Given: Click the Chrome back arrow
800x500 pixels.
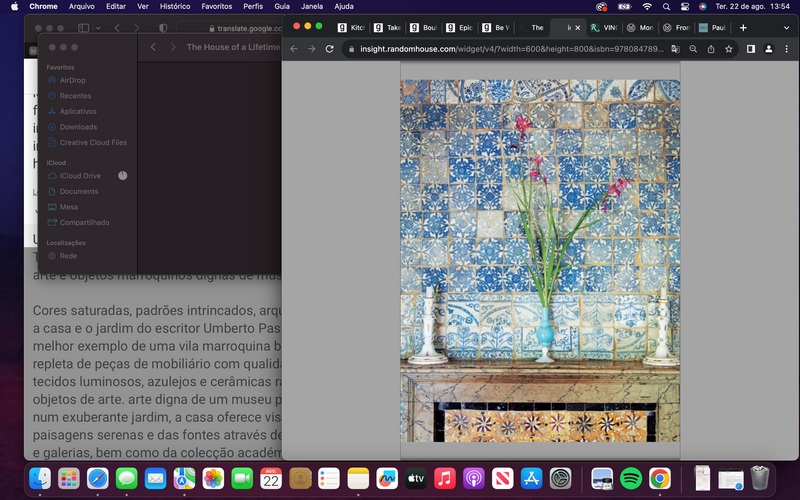Looking at the screenshot, I should click(x=294, y=48).
